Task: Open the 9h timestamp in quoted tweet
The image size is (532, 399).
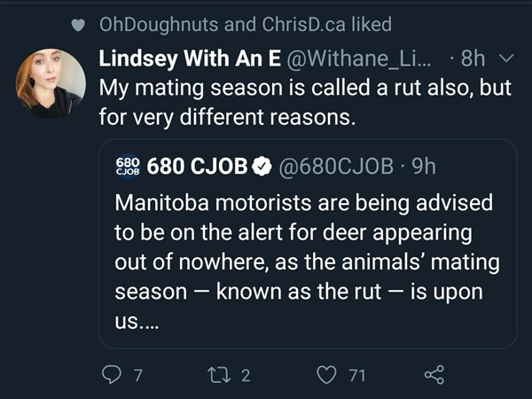Action: [419, 166]
